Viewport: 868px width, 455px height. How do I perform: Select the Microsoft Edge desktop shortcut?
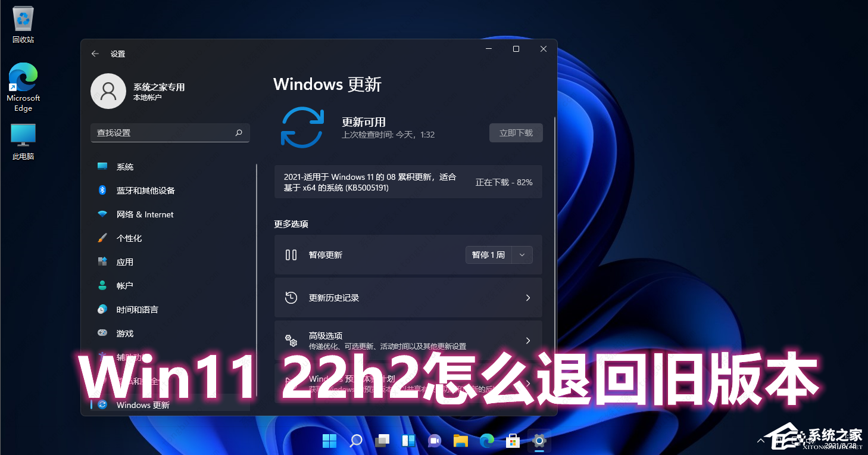23,88
